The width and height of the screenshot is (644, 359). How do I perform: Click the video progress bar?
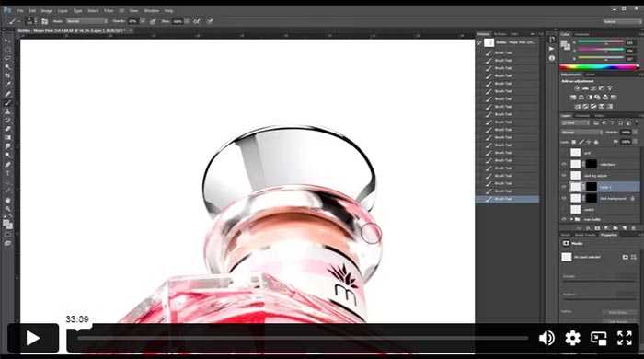[303, 339]
